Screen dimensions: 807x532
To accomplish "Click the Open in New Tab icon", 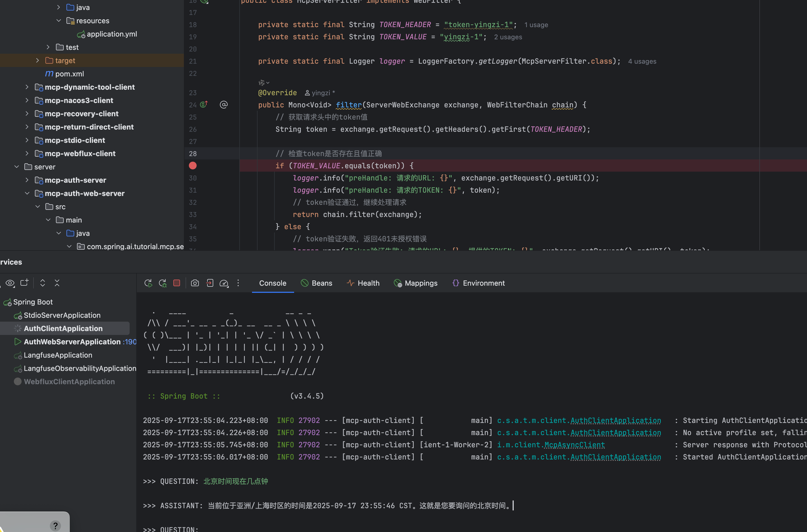I will coord(24,283).
